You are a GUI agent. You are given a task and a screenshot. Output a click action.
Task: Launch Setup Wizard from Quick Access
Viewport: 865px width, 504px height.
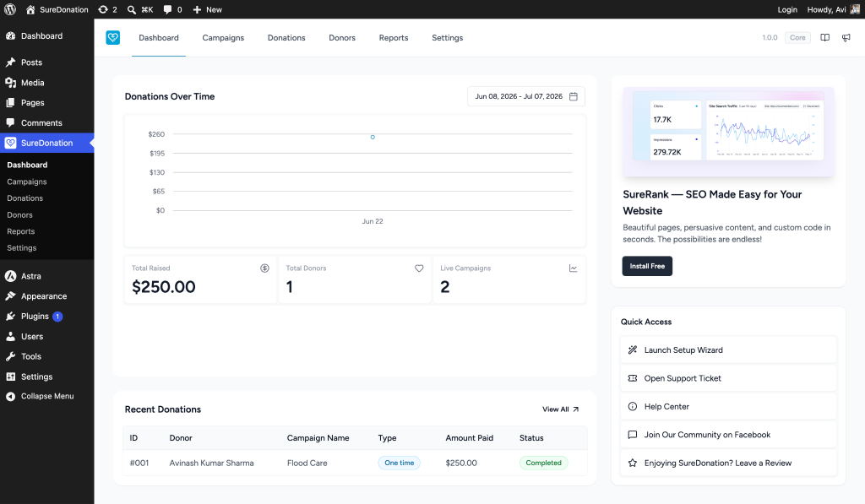[x=728, y=350]
